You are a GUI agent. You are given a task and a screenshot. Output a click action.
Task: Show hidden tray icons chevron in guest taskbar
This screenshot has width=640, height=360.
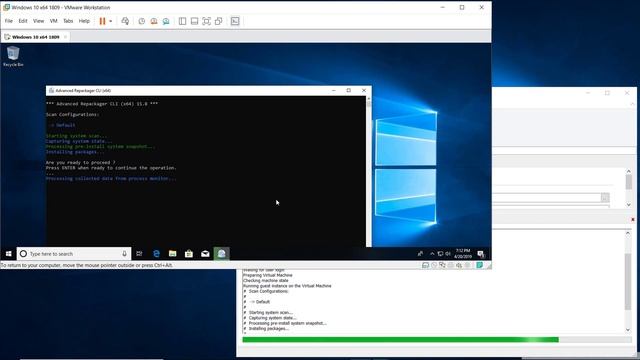432,253
